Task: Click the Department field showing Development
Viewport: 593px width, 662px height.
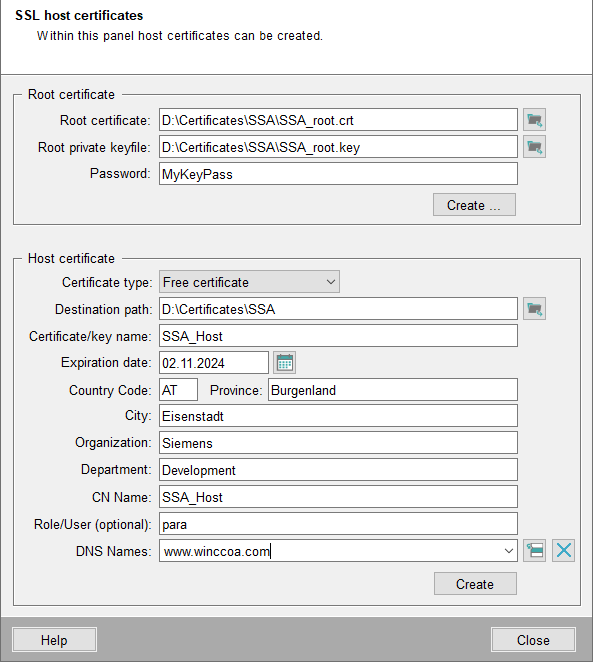Action: [x=338, y=470]
